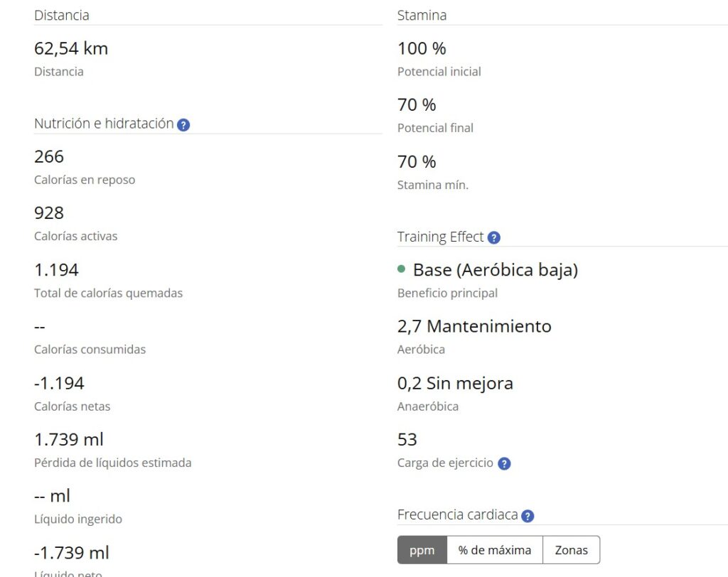The image size is (728, 577).
Task: Click the Nutrición e hidratación heading text
Action: (104, 124)
